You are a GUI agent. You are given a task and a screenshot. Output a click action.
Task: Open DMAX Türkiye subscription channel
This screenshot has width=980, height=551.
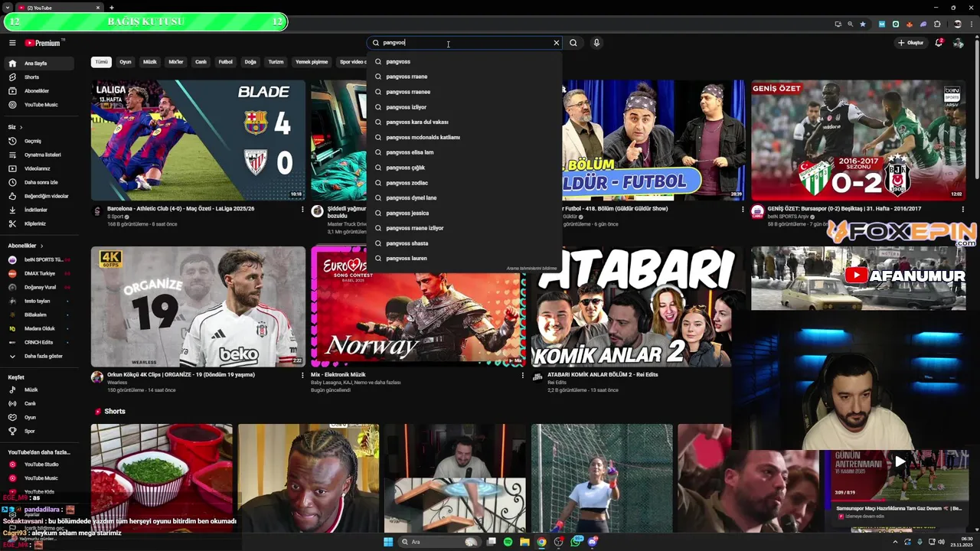pos(38,273)
